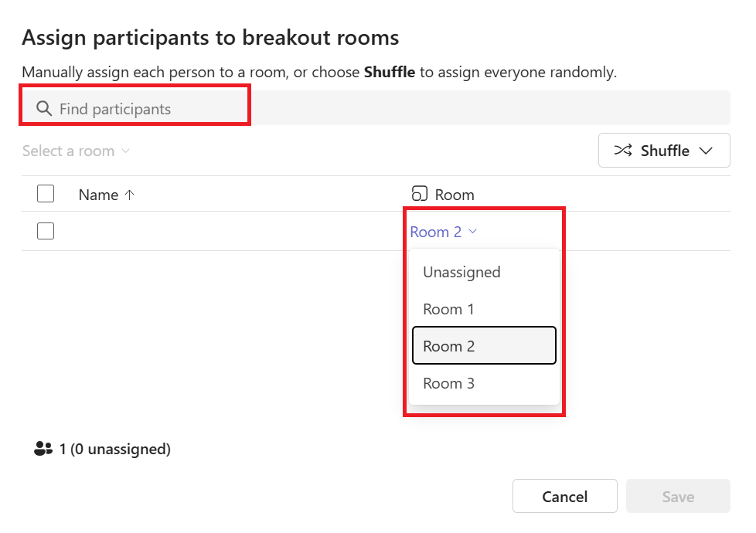Expand the Select a room dropdown

click(x=76, y=151)
